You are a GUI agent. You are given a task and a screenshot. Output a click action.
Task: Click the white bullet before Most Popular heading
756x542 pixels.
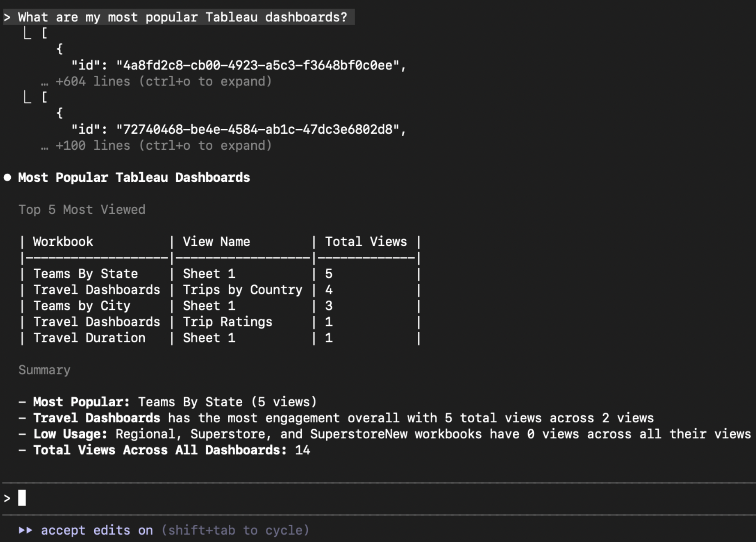click(x=7, y=178)
